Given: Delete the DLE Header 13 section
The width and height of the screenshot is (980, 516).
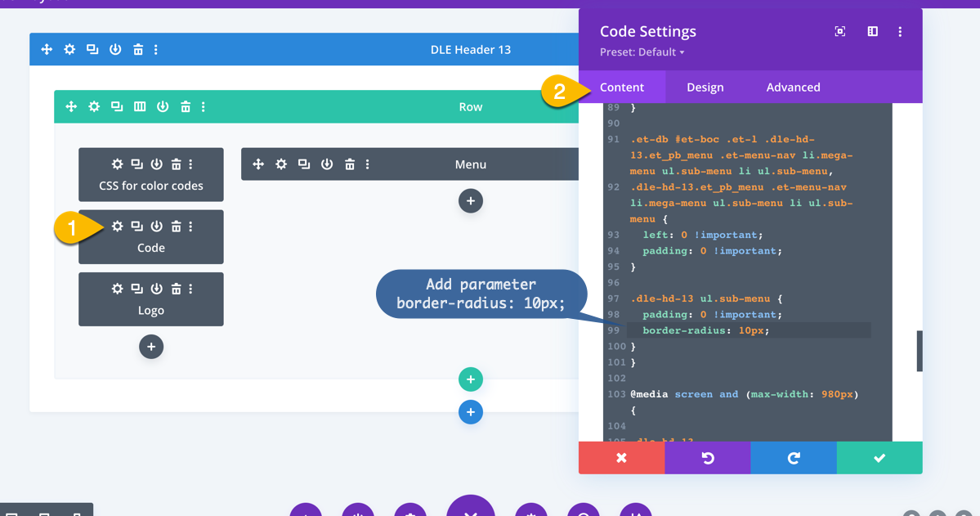Looking at the screenshot, I should click(x=138, y=49).
